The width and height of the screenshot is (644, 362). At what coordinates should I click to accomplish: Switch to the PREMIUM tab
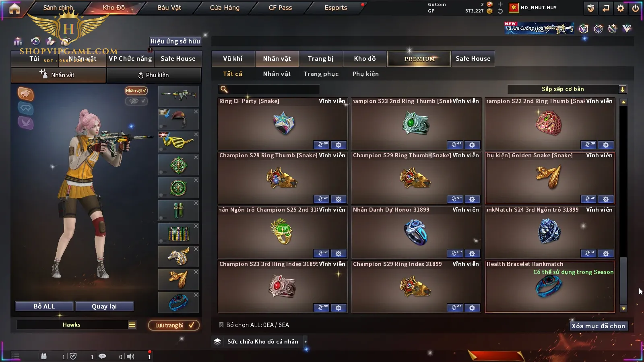point(419,59)
